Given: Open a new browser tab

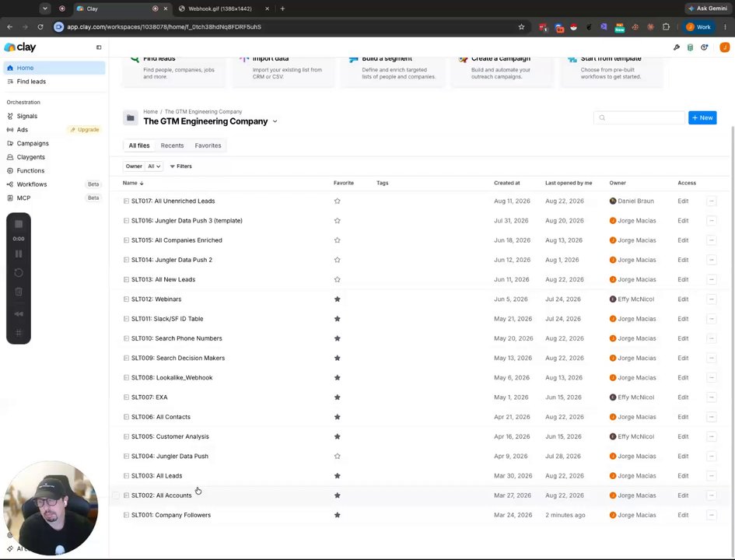Looking at the screenshot, I should point(282,9).
